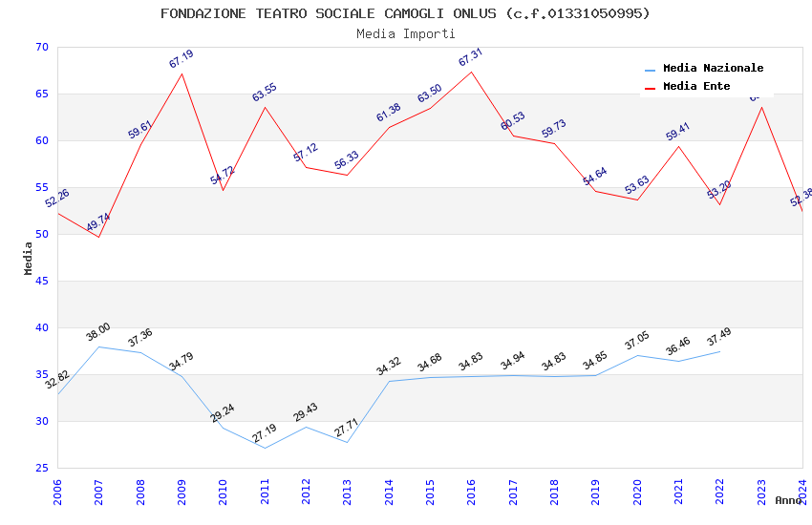This screenshot has height=525, width=812.
Task: Click the 2020 year axis label
Action: [637, 492]
